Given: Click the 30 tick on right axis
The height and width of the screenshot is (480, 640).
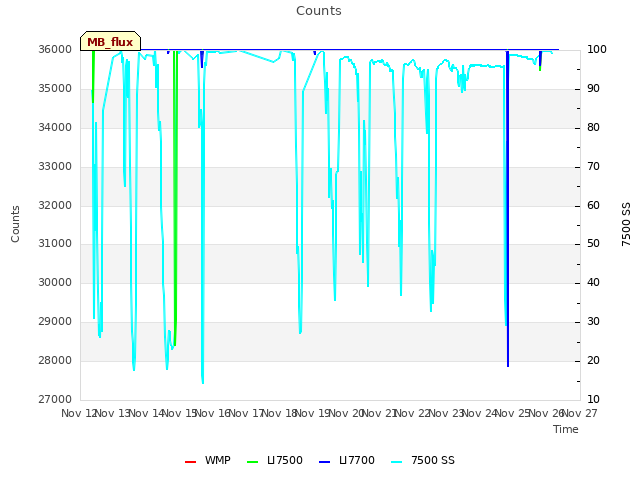Looking at the screenshot, I should [x=593, y=322].
